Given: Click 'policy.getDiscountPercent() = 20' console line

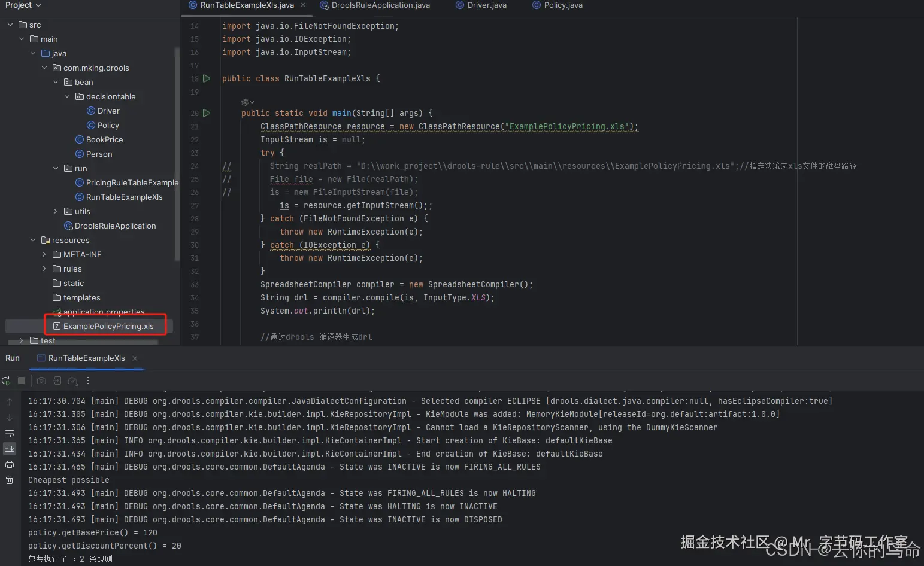Looking at the screenshot, I should [105, 546].
